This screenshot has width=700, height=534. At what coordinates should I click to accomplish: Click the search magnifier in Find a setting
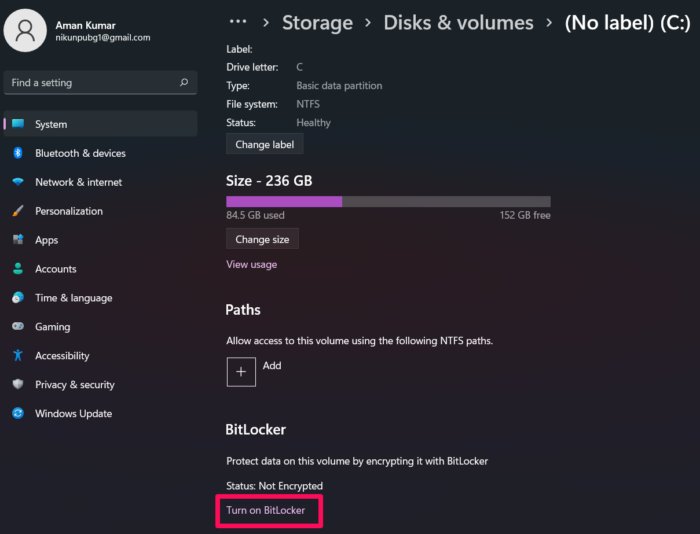(184, 83)
